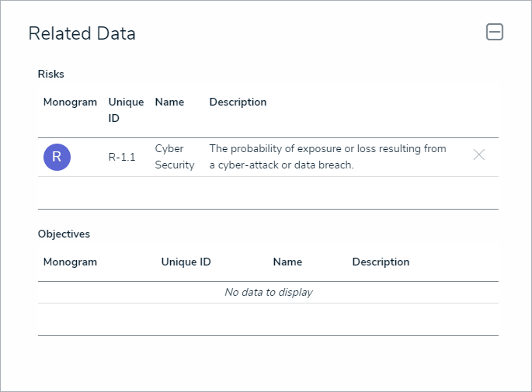Click the Risks Name column header

[169, 102]
